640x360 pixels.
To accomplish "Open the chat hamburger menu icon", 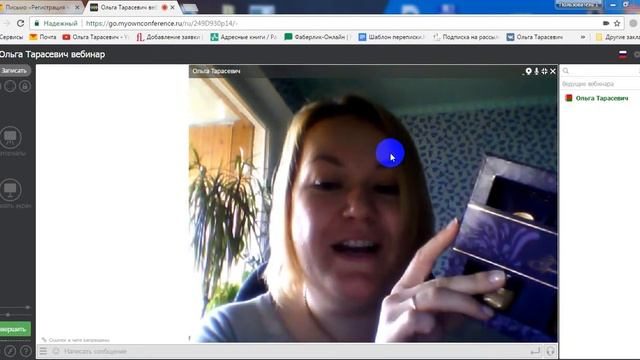I will click(43, 351).
